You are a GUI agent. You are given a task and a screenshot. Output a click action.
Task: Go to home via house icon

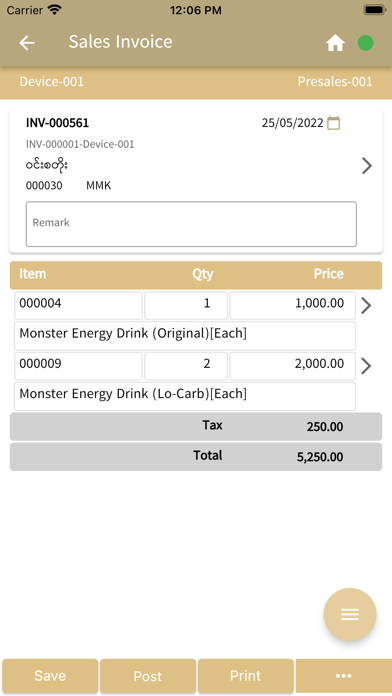[335, 43]
